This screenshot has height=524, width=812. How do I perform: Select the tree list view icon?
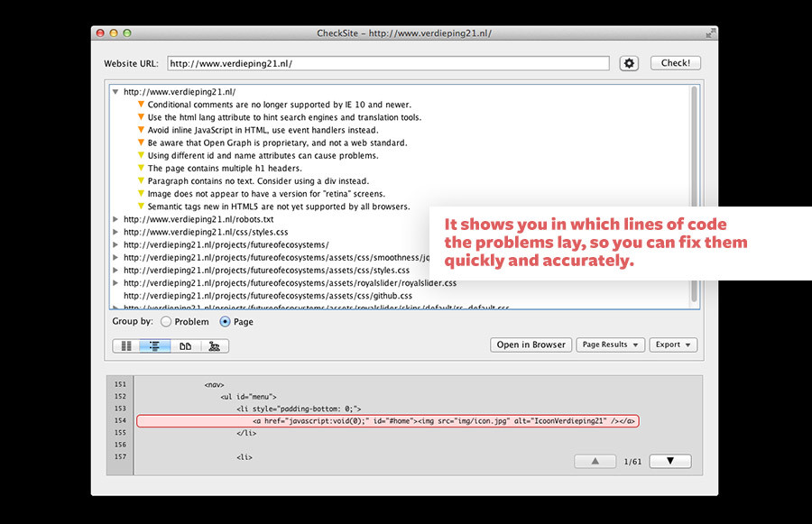coord(154,346)
